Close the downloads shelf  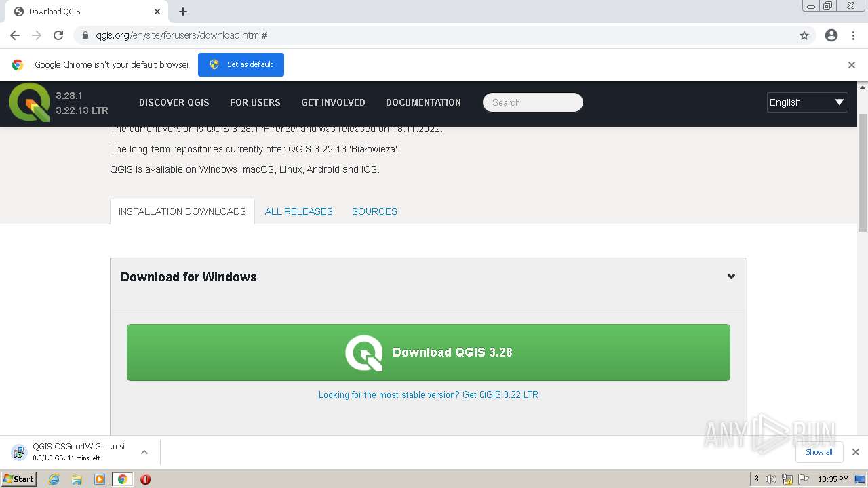(856, 452)
